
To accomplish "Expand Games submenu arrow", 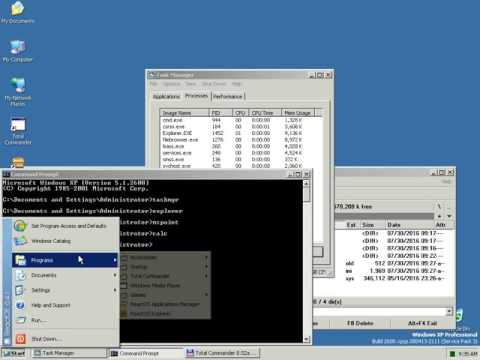I will tap(206, 295).
